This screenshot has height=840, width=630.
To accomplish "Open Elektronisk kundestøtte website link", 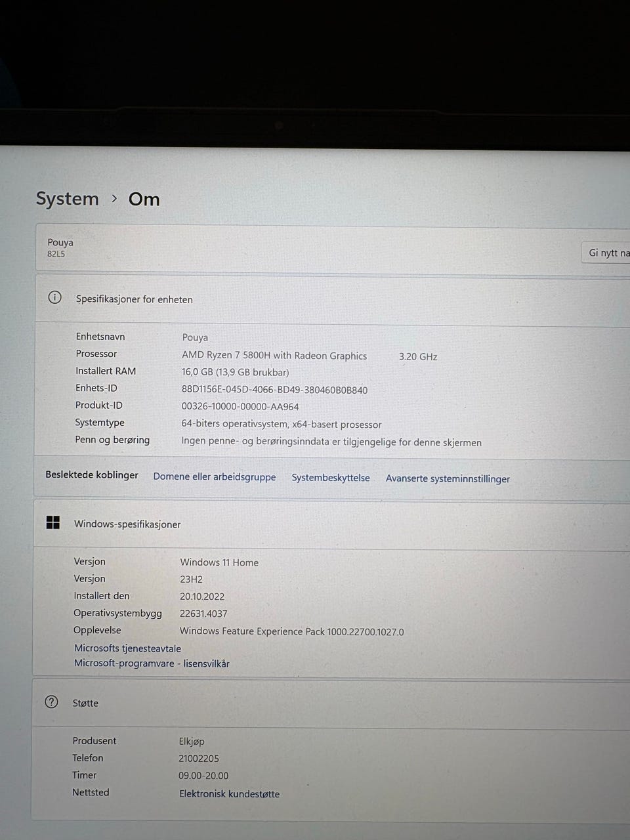I will (x=230, y=793).
